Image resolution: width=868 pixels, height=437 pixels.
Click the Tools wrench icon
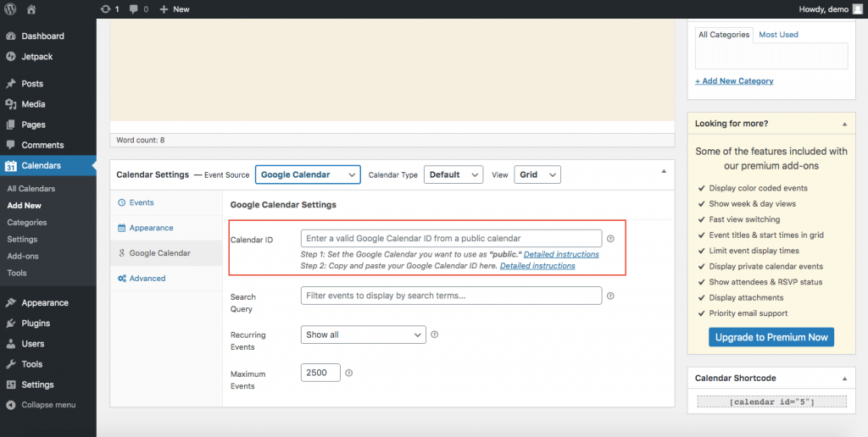coord(10,364)
